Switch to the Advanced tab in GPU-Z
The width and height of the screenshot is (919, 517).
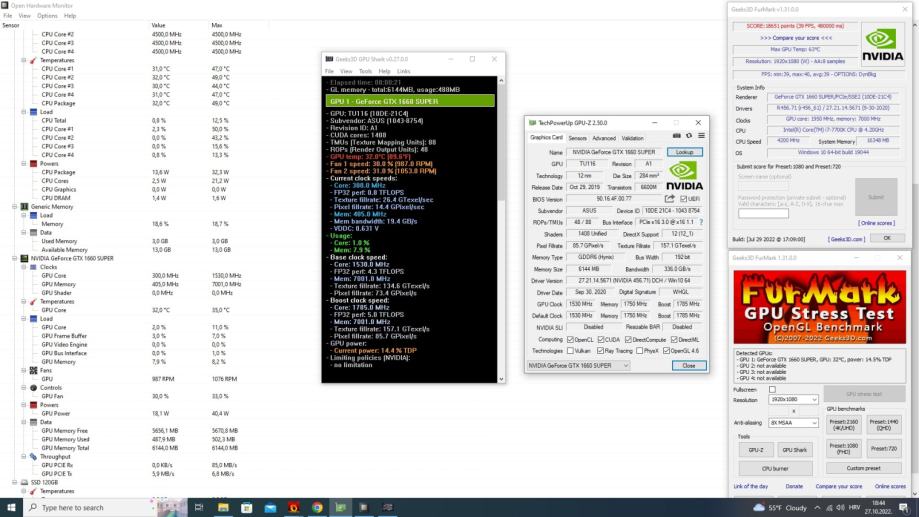[x=604, y=138]
